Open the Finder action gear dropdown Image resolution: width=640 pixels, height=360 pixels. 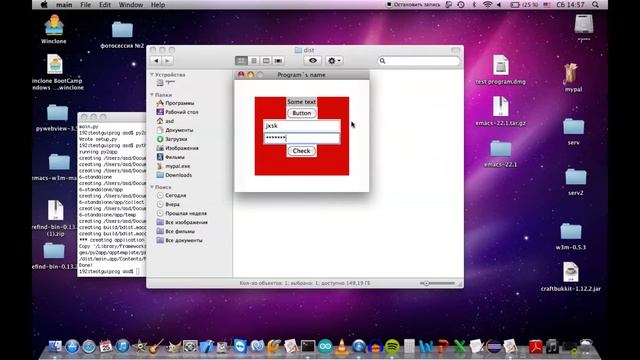(x=334, y=60)
